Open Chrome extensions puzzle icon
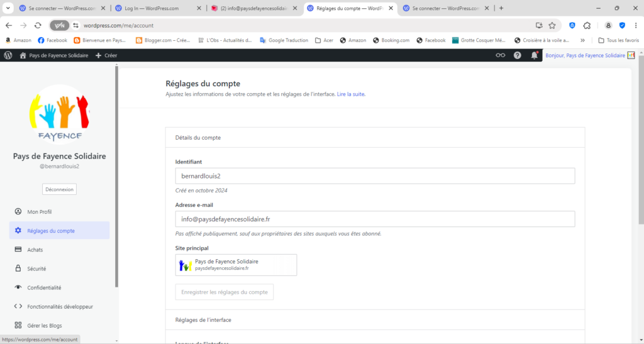 click(x=587, y=26)
